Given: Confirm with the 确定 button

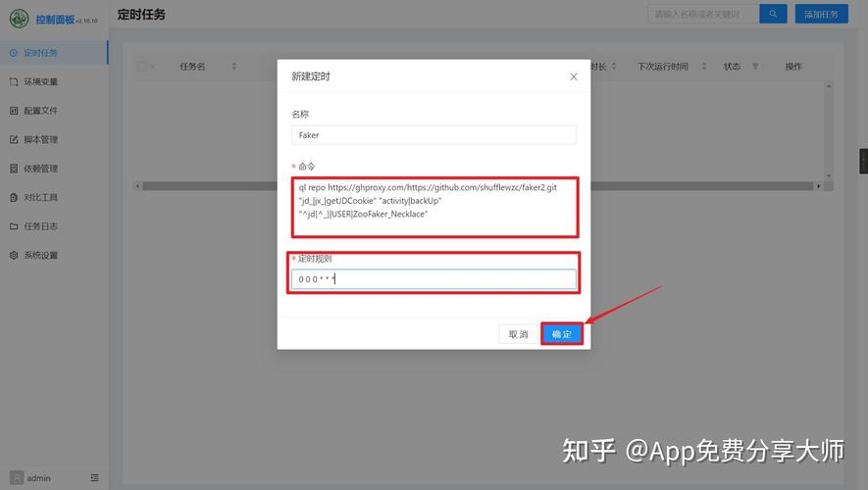Looking at the screenshot, I should (562, 334).
